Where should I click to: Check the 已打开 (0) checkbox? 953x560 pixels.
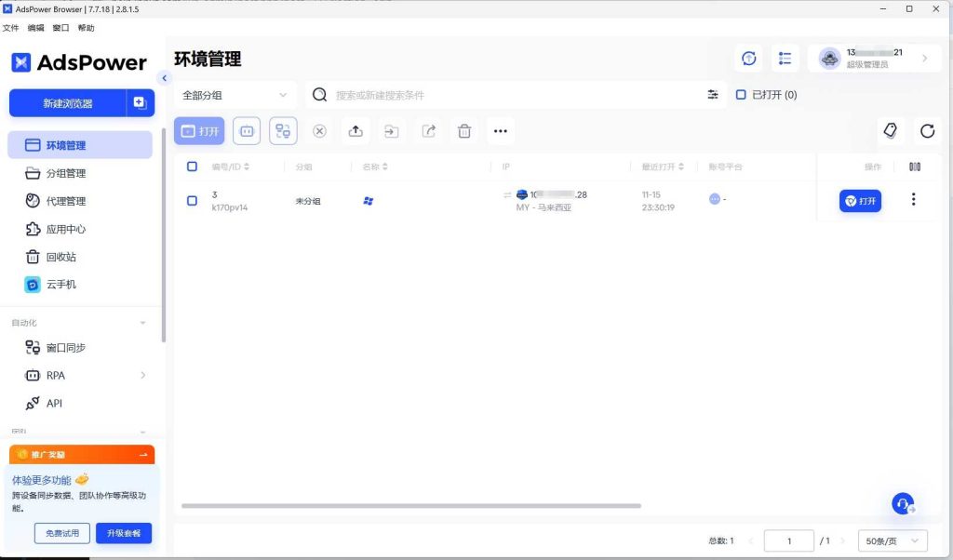click(x=741, y=95)
